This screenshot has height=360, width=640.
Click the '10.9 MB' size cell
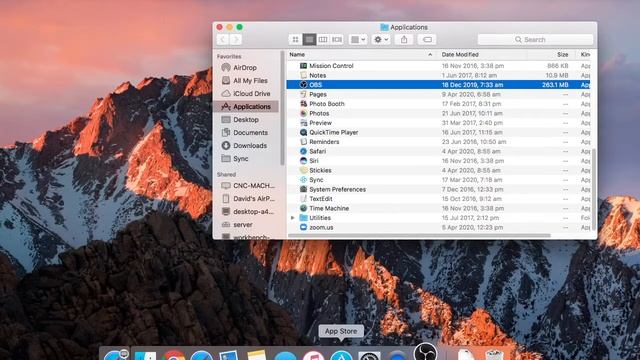(557, 75)
